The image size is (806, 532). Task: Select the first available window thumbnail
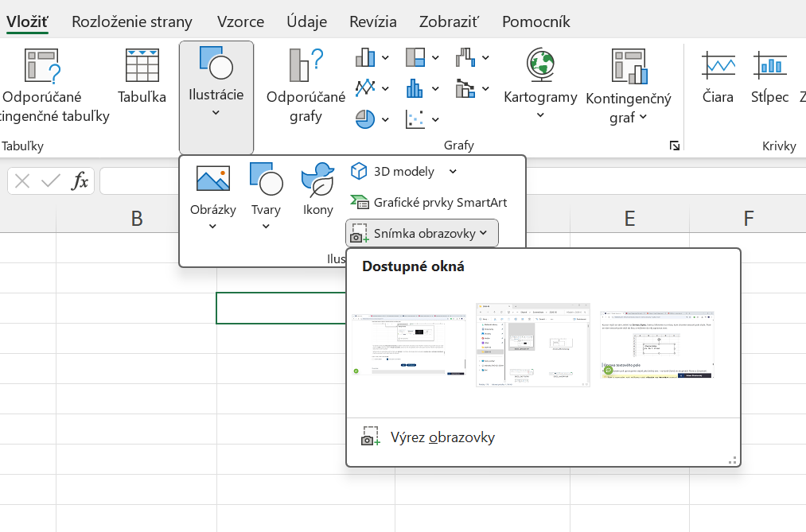tap(409, 345)
